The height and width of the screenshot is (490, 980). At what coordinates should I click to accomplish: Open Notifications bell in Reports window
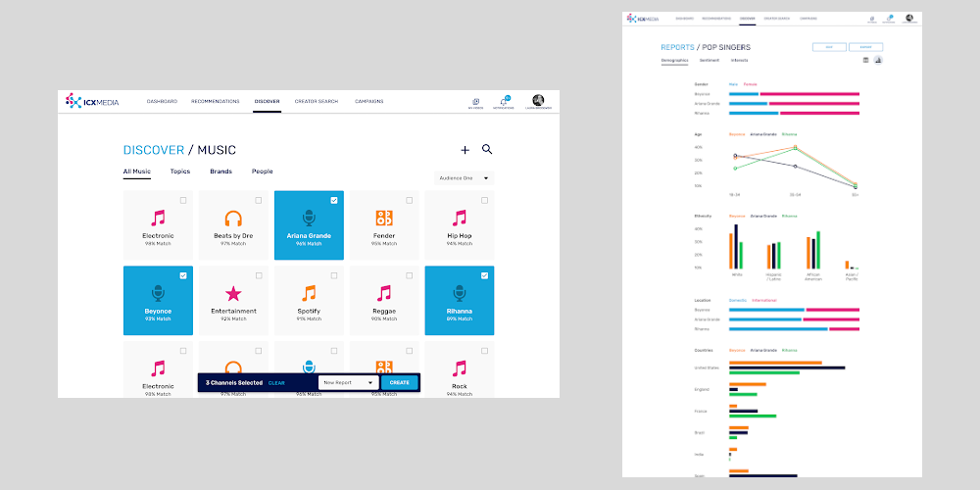[x=889, y=19]
